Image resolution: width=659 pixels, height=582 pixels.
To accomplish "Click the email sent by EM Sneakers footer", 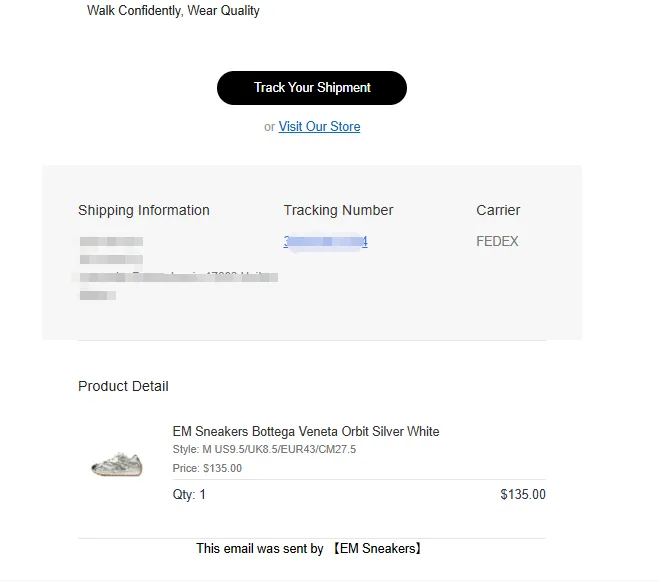I will tap(310, 549).
